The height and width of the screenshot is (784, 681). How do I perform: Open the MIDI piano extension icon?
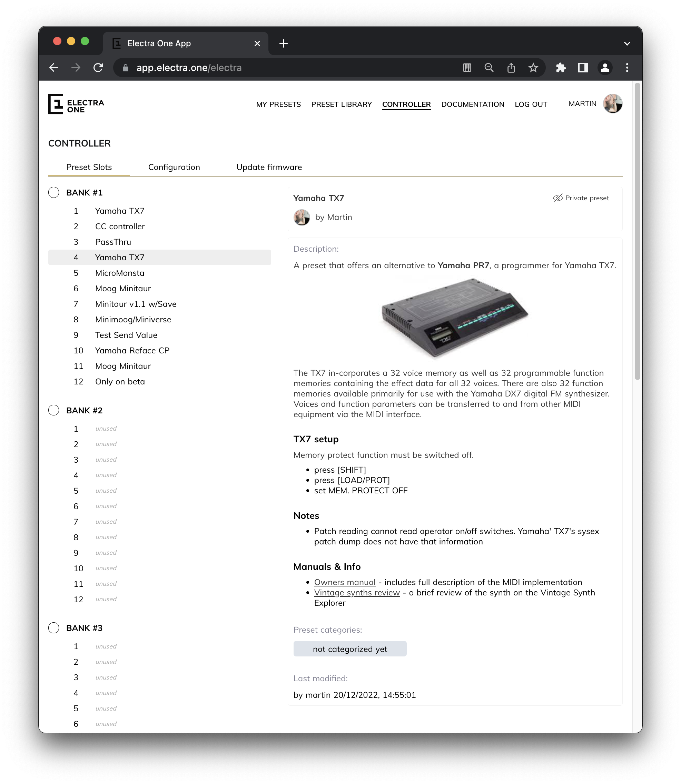[x=467, y=68]
